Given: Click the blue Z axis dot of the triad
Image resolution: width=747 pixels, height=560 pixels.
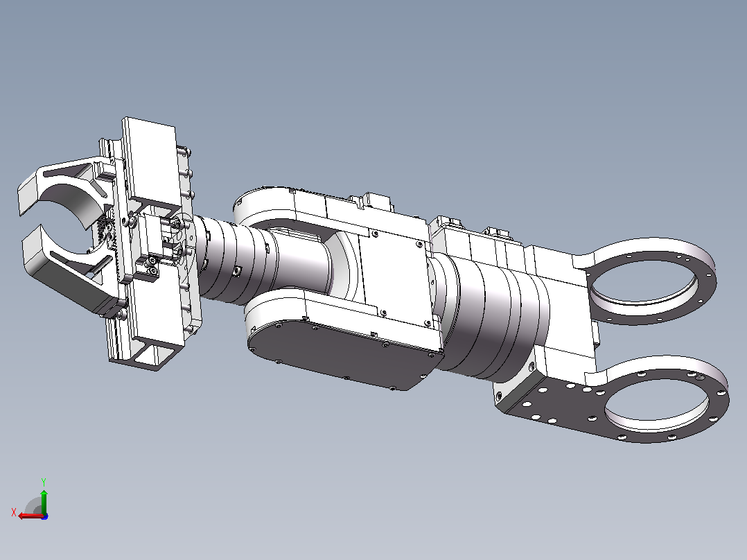Looking at the screenshot, I should 45,516.
